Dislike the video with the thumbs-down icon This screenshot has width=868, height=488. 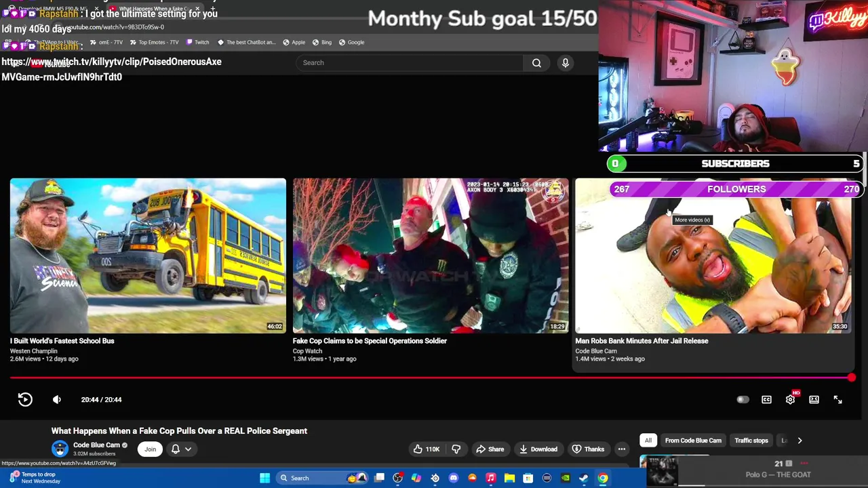click(456, 449)
